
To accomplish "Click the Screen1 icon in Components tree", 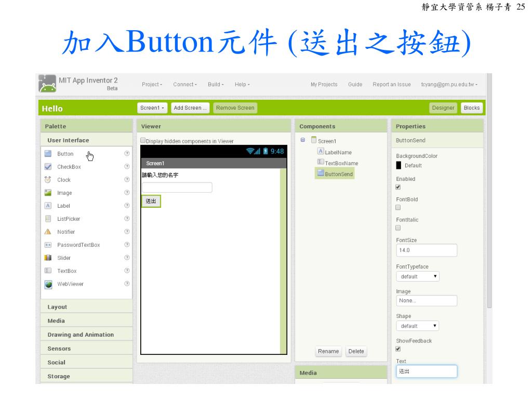I will coord(314,140).
